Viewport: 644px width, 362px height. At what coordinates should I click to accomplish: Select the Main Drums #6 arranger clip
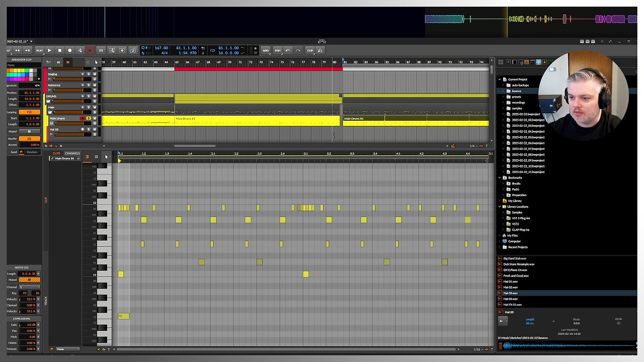(416, 121)
